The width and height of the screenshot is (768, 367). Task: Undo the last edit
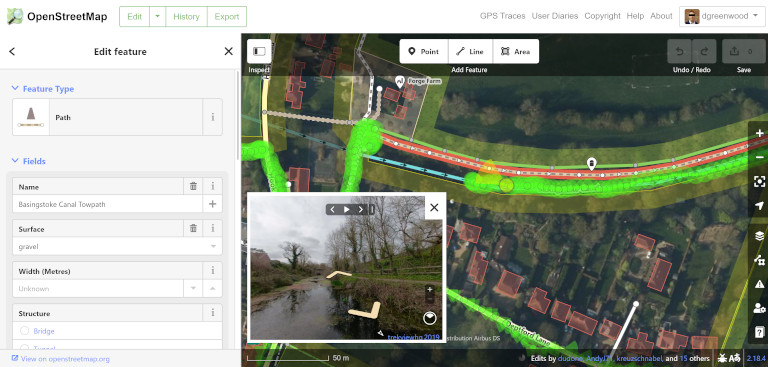point(679,51)
